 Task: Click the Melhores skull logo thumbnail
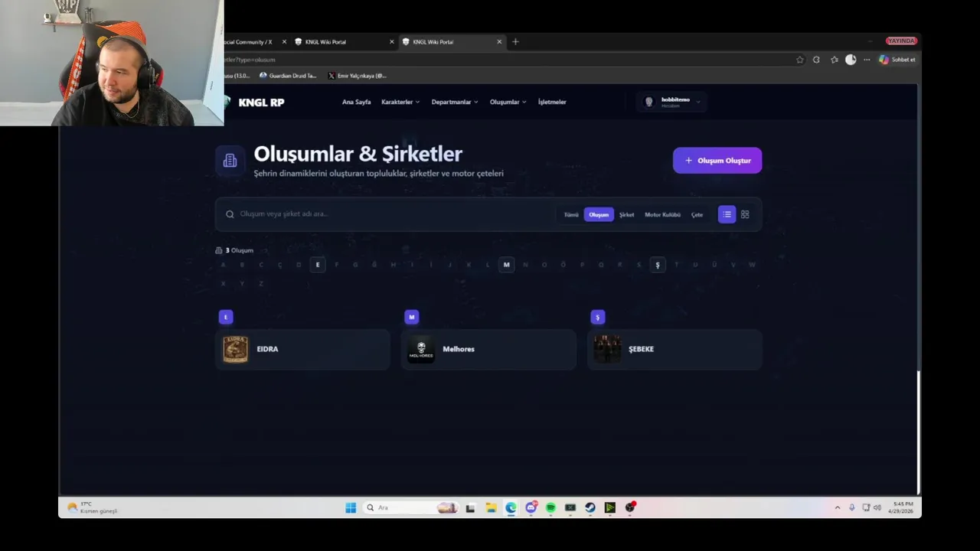point(421,349)
